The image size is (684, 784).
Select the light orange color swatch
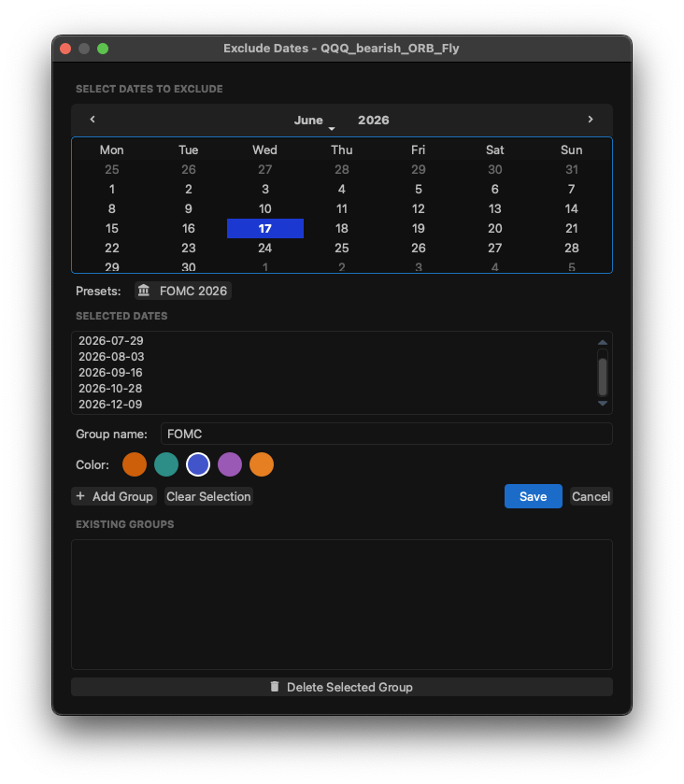[x=262, y=464]
